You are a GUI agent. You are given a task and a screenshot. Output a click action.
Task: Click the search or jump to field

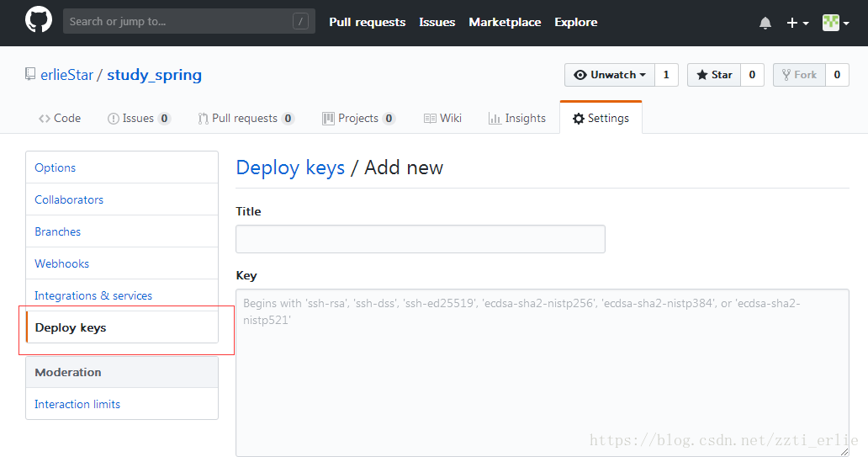177,22
